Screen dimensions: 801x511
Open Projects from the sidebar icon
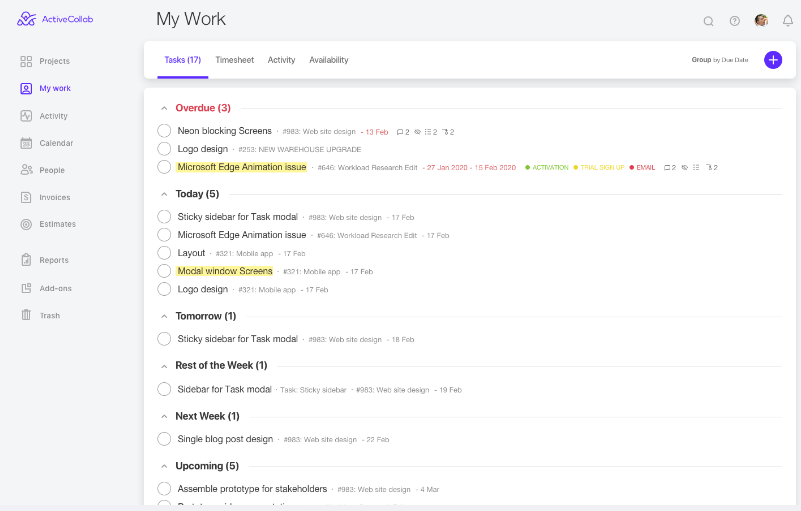point(26,61)
